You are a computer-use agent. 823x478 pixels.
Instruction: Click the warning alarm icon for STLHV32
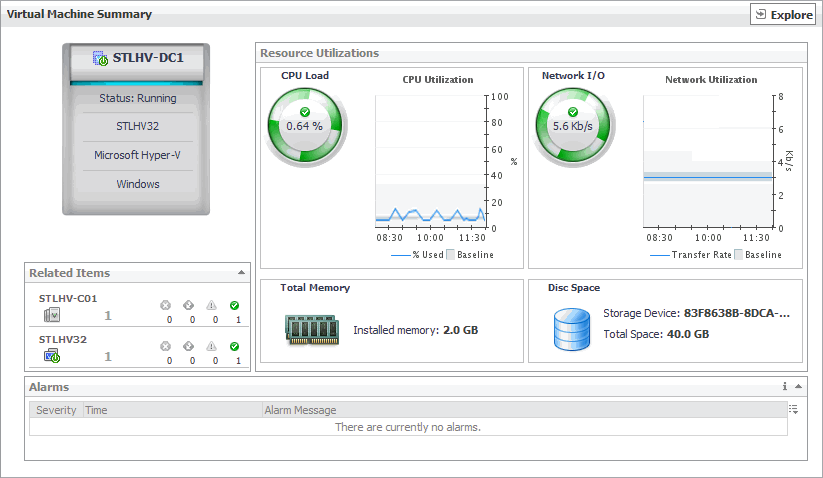point(211,346)
